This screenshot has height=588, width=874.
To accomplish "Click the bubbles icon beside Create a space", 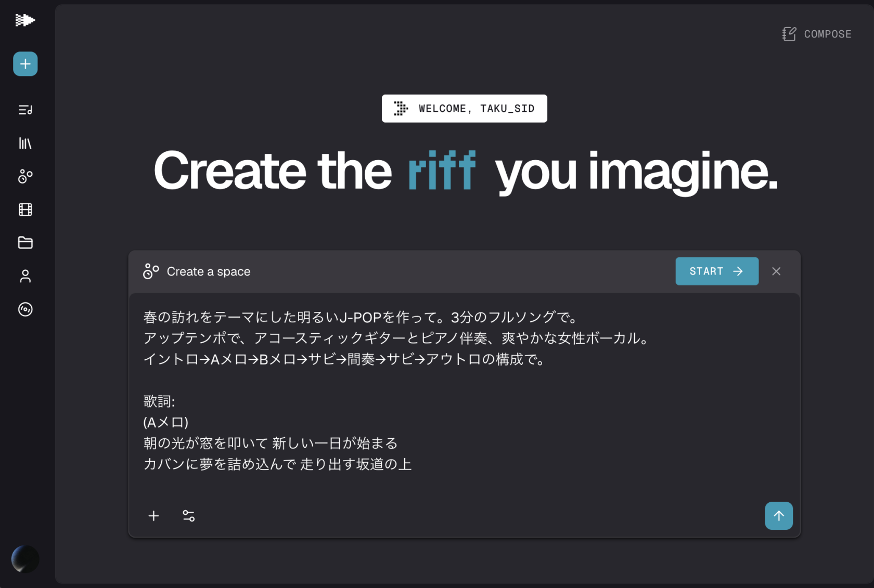I will (150, 271).
